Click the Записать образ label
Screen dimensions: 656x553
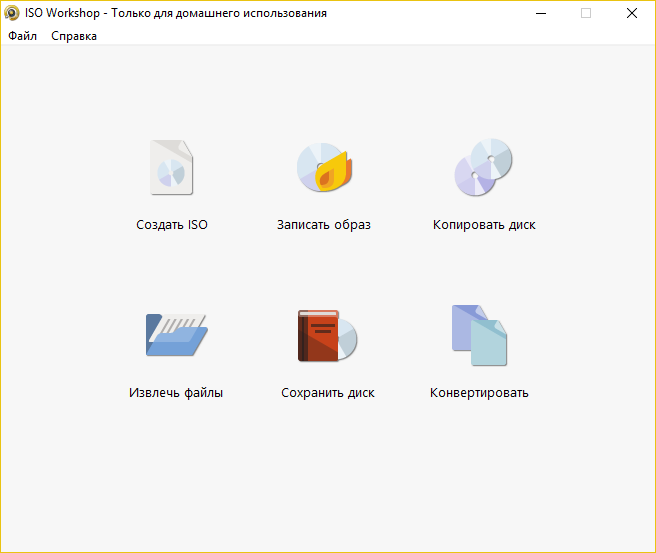[324, 225]
